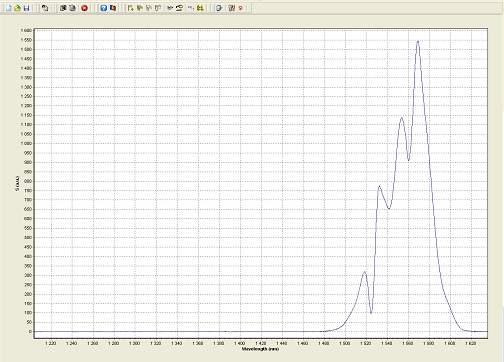Click the blue-top panel toolbar icon
Image resolution: width=504 pixels, height=362 pixels.
click(x=158, y=8)
